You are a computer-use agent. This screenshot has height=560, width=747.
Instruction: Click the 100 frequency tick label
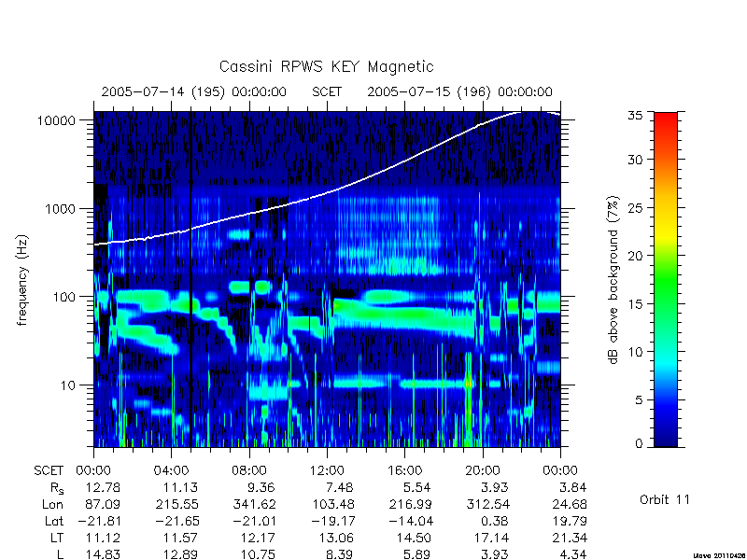tap(64, 297)
